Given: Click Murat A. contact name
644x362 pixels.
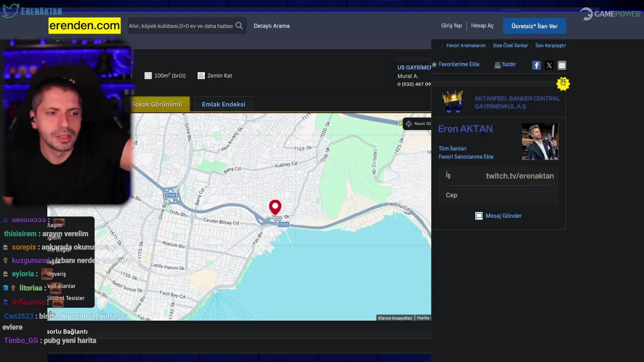Looking at the screenshot, I should (x=408, y=76).
